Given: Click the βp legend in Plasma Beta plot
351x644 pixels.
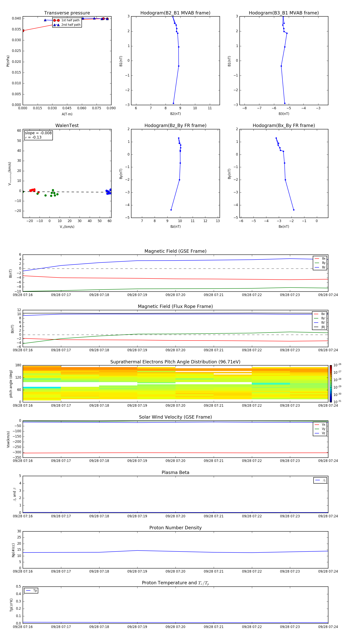Looking at the screenshot, I should [320, 480].
